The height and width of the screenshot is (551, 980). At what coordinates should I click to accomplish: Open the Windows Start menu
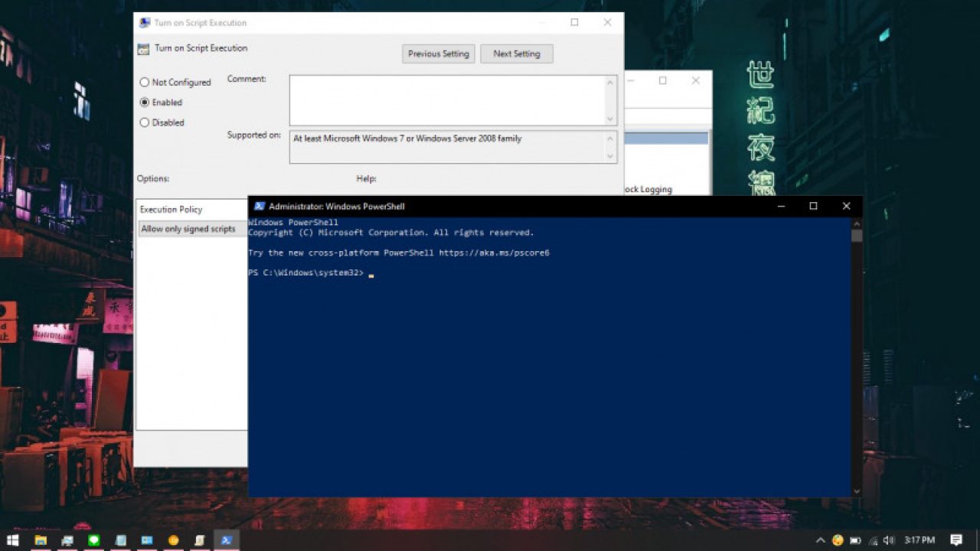(x=13, y=540)
